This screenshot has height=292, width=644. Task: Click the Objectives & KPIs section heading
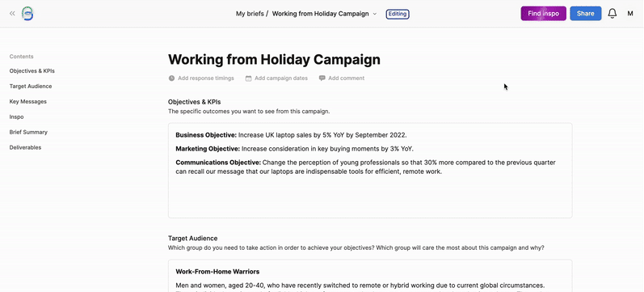[194, 102]
